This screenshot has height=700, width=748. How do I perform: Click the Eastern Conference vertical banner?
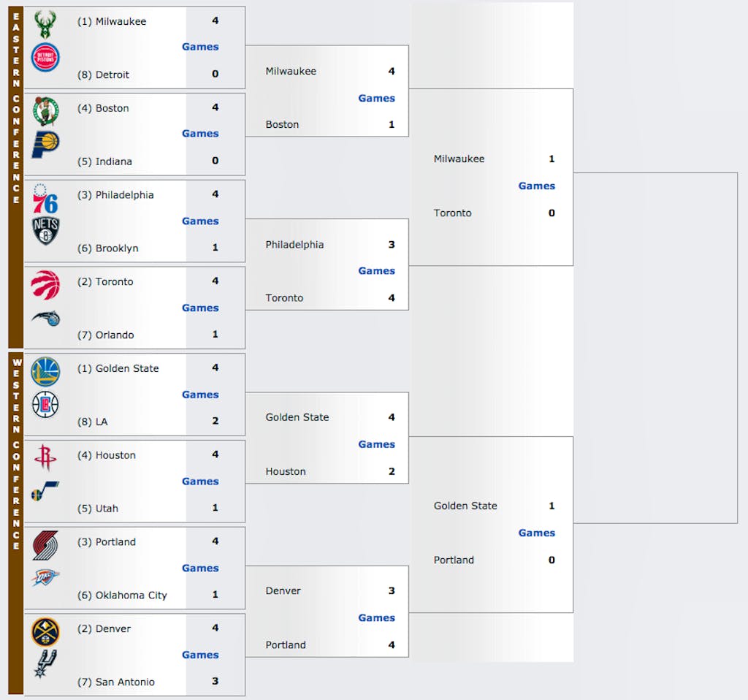click(16, 177)
